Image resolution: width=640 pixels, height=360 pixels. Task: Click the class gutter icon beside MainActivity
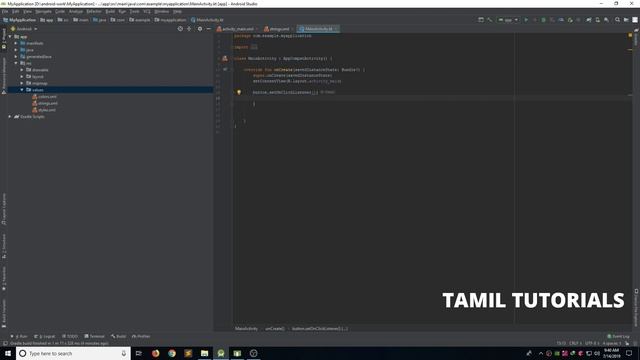pos(224,58)
